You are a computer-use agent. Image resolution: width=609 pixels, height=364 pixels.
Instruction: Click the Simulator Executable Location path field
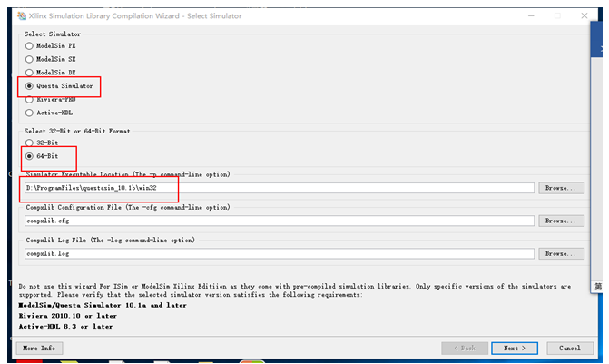(x=280, y=188)
